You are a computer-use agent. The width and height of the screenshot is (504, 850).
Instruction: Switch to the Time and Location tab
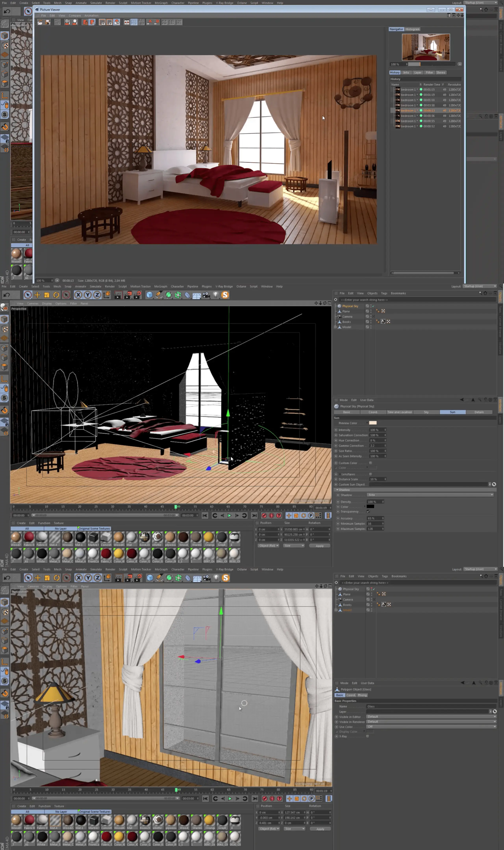tap(399, 412)
